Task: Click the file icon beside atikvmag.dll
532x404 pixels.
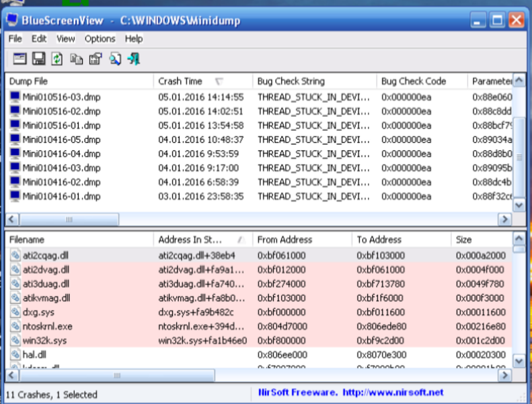Action: click(x=15, y=298)
